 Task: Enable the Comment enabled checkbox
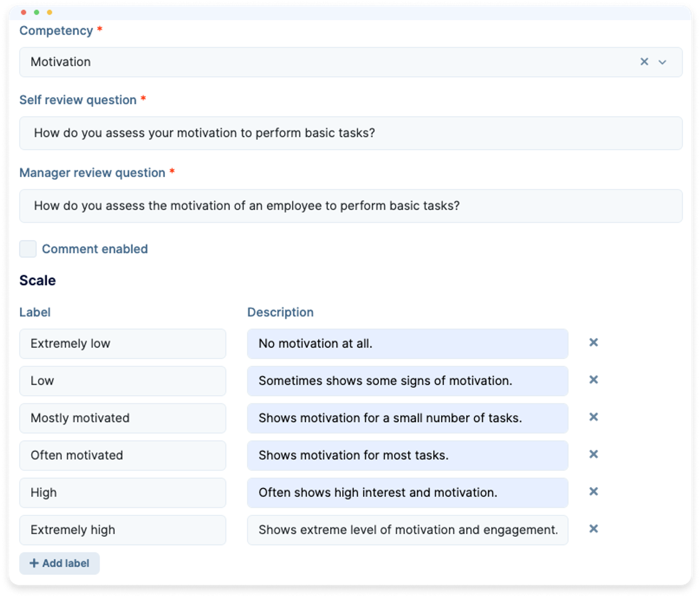[x=28, y=249]
